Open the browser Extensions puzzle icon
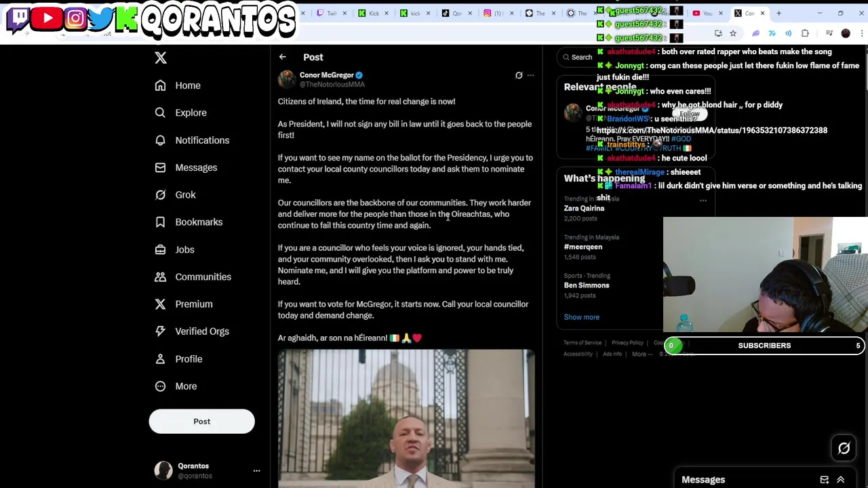This screenshot has height=488, width=868. [805, 33]
